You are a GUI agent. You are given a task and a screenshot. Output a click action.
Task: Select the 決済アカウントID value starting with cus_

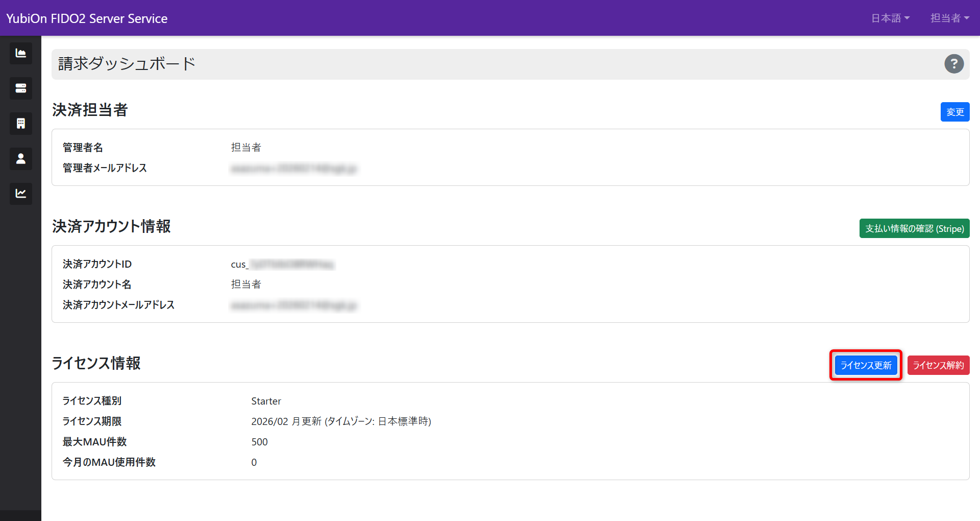pyautogui.click(x=282, y=264)
